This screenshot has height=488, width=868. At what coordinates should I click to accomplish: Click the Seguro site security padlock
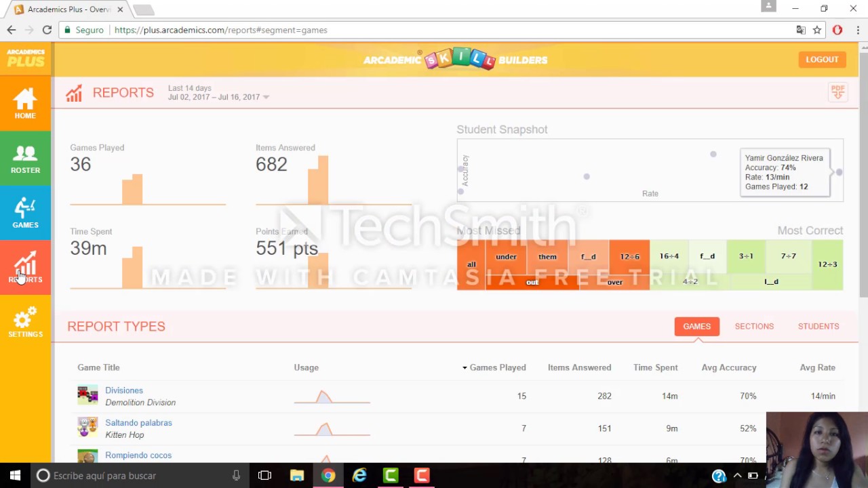(66, 30)
